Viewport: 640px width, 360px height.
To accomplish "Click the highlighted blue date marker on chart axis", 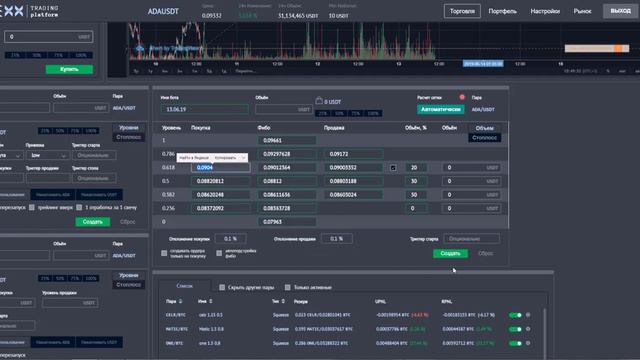I will (x=483, y=64).
